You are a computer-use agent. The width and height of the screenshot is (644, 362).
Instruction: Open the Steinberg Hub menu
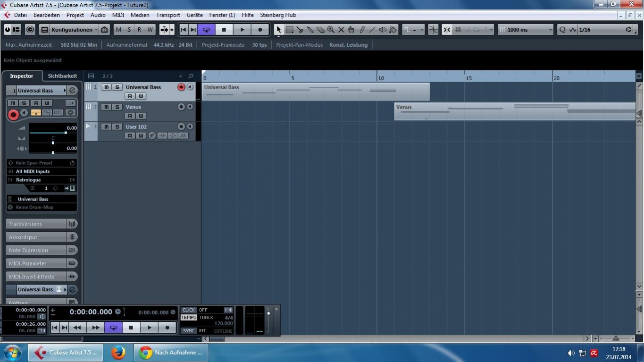[278, 15]
